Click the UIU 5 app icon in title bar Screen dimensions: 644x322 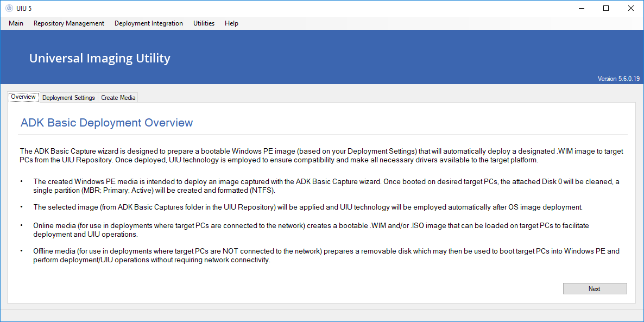click(x=9, y=8)
